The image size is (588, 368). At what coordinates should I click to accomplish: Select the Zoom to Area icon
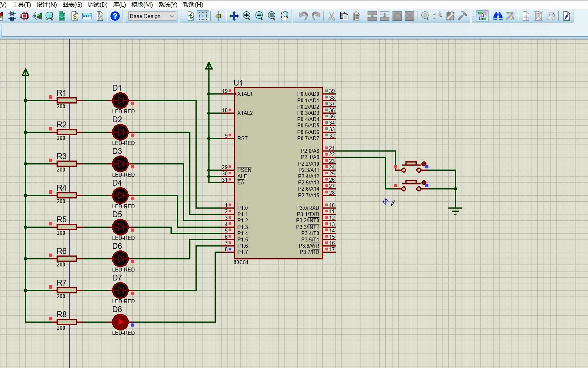[x=285, y=16]
